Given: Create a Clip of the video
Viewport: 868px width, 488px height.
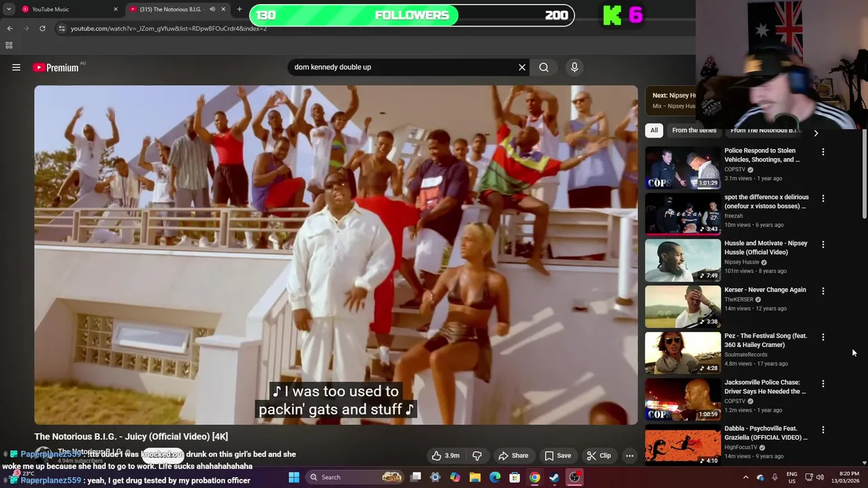Looking at the screenshot, I should pos(599,455).
